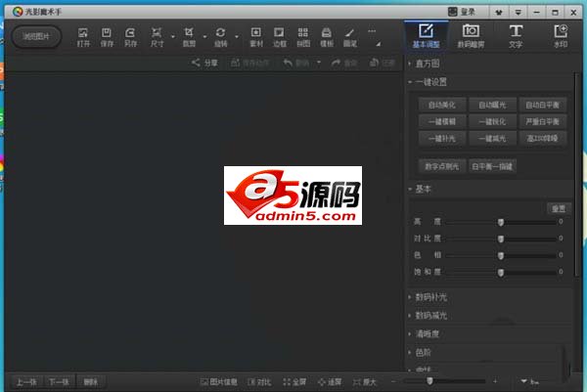Screen dimensions: 587x392
Task: Click the 保存 (Save) toolbar icon
Action: [x=107, y=36]
